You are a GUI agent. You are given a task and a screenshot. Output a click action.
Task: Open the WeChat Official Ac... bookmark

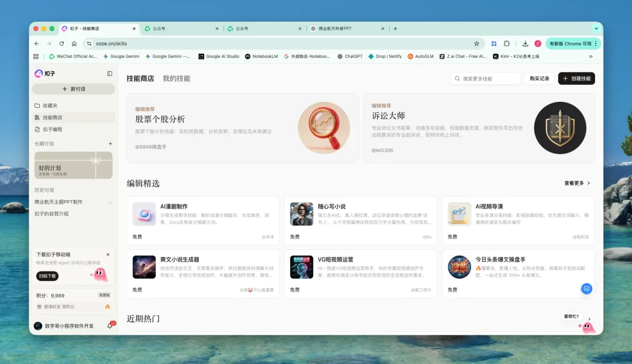pos(73,56)
